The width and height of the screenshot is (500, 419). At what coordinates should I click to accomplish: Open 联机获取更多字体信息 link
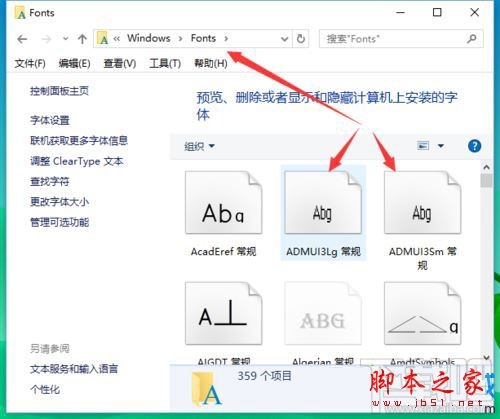[x=79, y=141]
